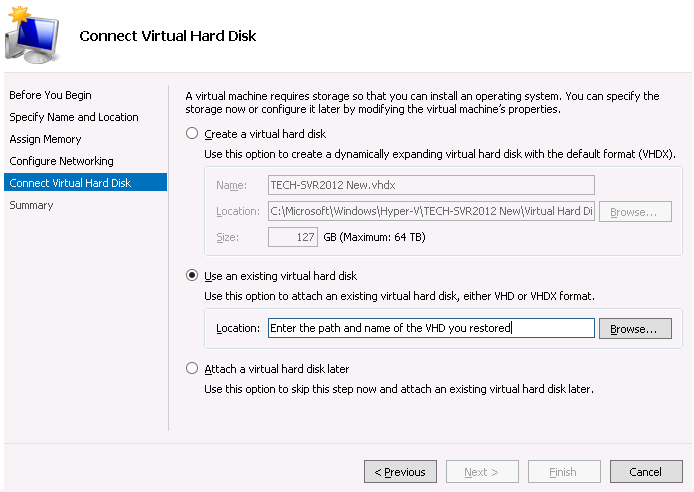Click the Size field showing 127
694x492 pixels.
(293, 237)
